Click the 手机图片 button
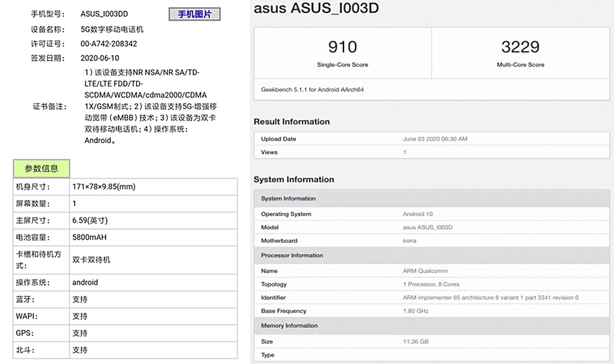This screenshot has width=614, height=364. point(194,15)
